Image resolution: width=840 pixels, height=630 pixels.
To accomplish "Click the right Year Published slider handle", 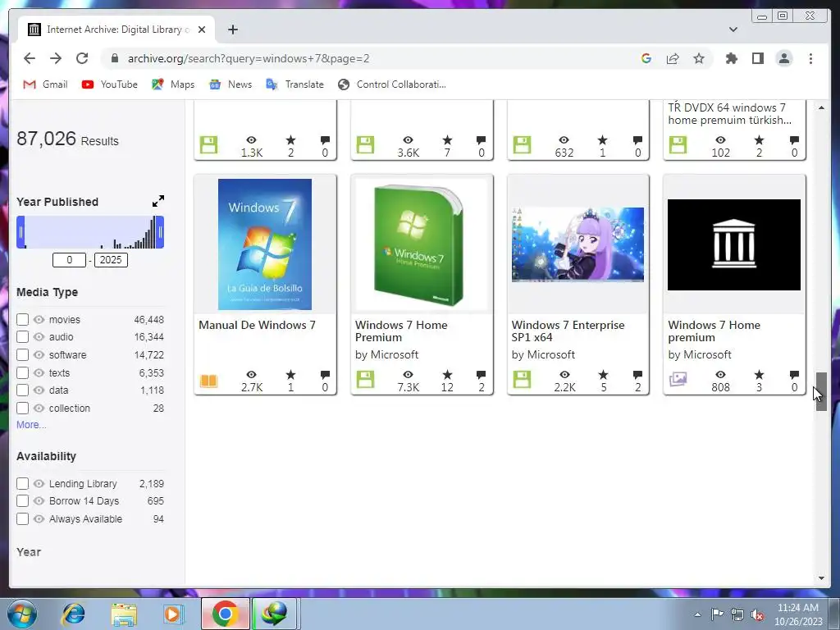I will 160,232.
